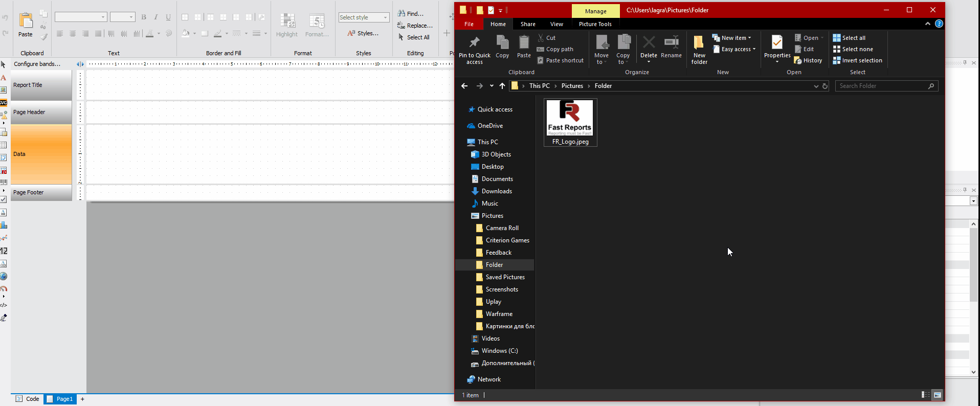The height and width of the screenshot is (406, 980).
Task: Click Find in Editing group
Action: [x=411, y=14]
